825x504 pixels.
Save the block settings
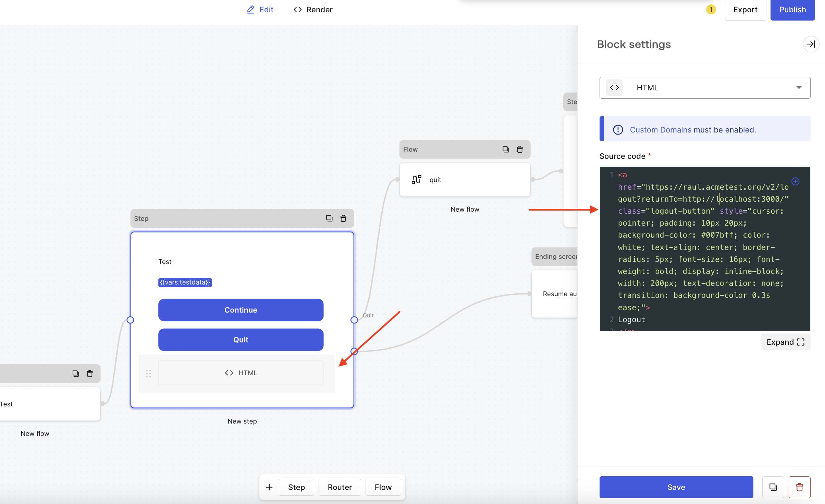click(676, 487)
